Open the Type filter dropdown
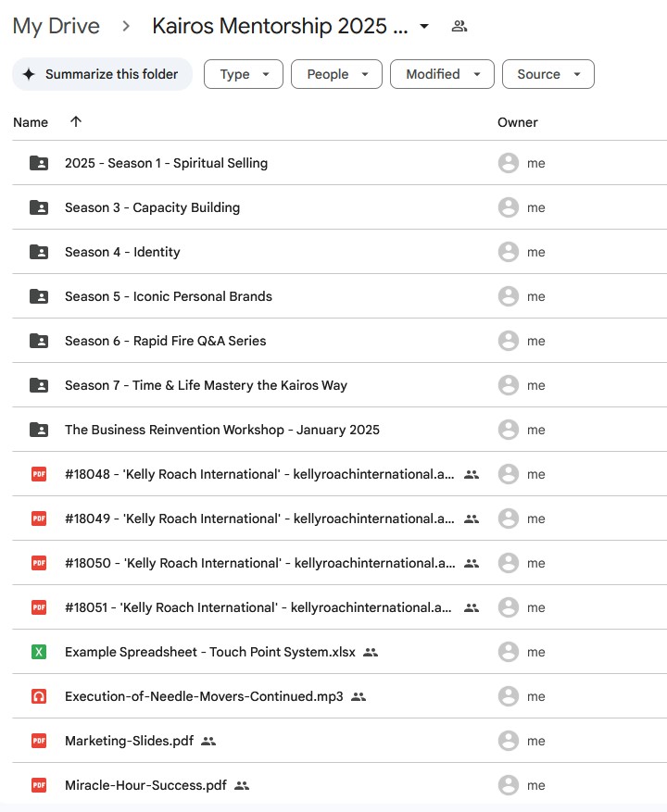Viewport: 667px width, 812px height. click(243, 74)
